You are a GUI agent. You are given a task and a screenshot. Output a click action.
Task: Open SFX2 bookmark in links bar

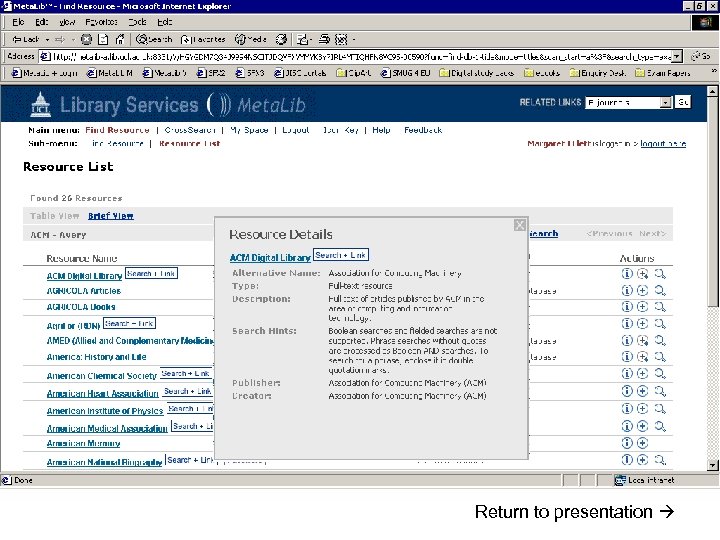(211, 73)
